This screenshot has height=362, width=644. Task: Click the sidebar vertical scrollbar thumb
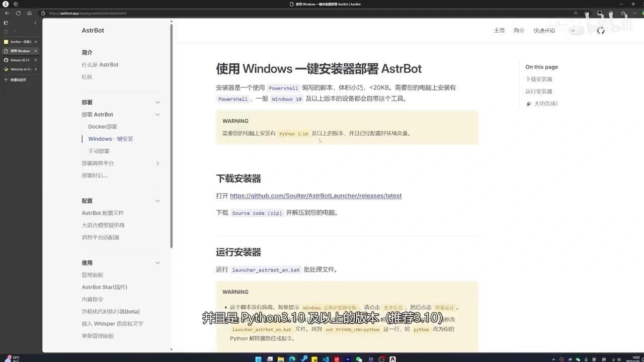172,136
